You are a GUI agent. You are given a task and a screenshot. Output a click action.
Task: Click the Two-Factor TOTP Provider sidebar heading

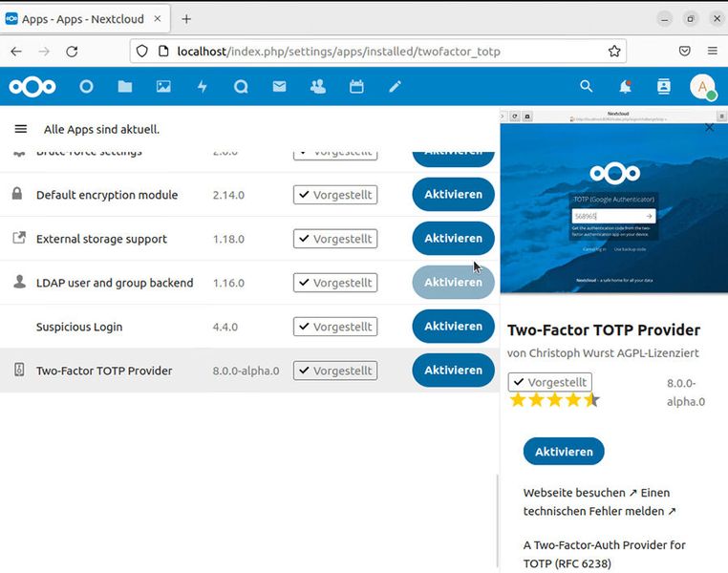[x=604, y=329]
